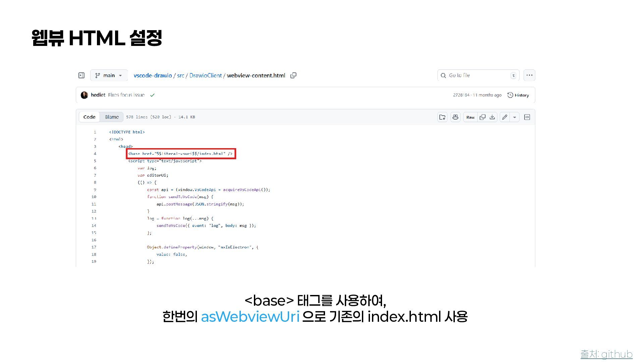The width and height of the screenshot is (644, 362).
Task: Open vscode-drawio repository breadcrumb link
Action: 153,75
